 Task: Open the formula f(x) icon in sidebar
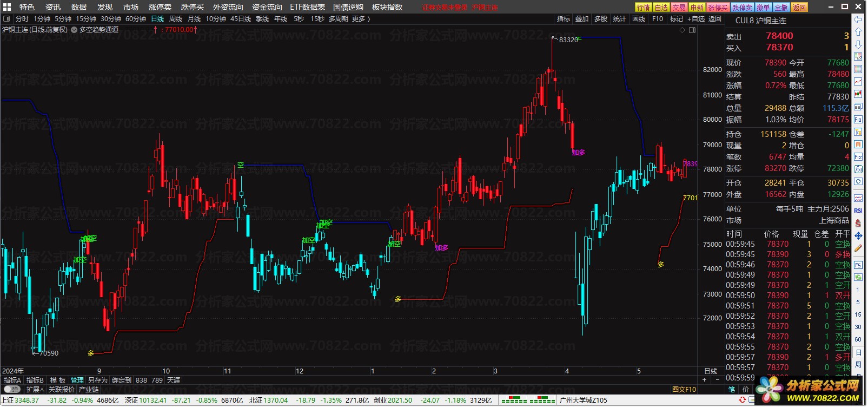[858, 169]
